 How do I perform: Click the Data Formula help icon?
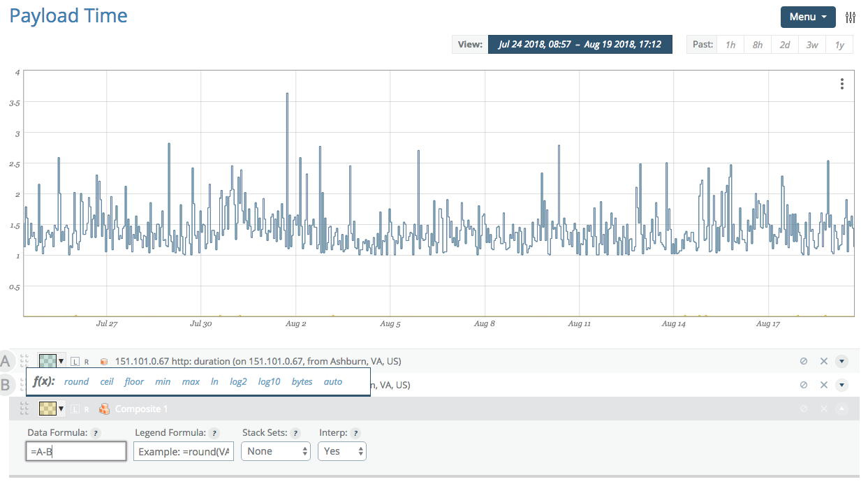(x=96, y=433)
